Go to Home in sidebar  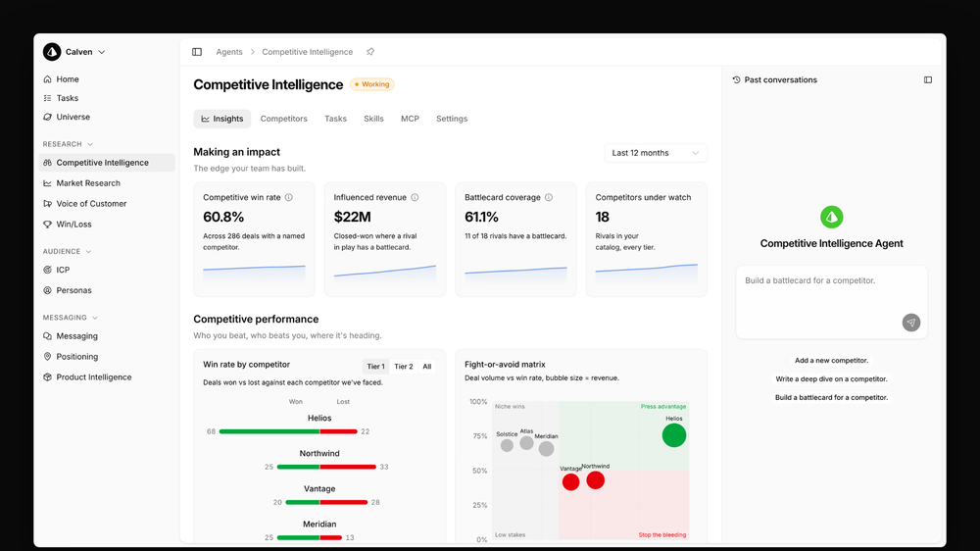pyautogui.click(x=67, y=79)
